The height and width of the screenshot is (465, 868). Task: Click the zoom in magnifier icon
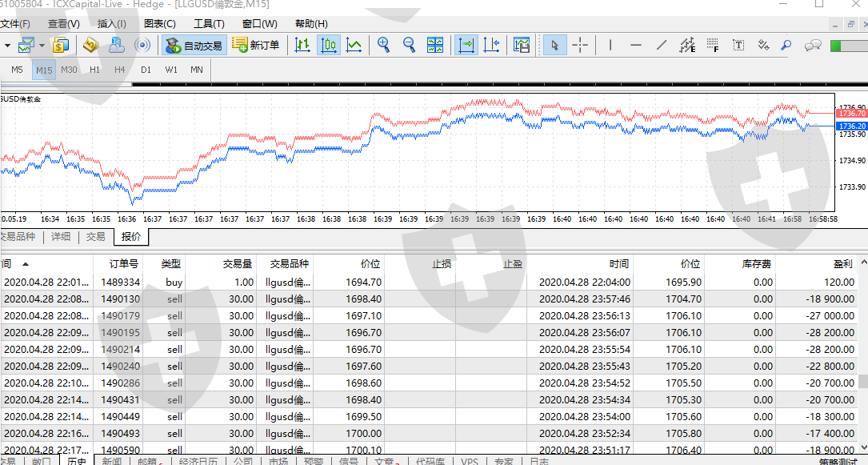[384, 45]
